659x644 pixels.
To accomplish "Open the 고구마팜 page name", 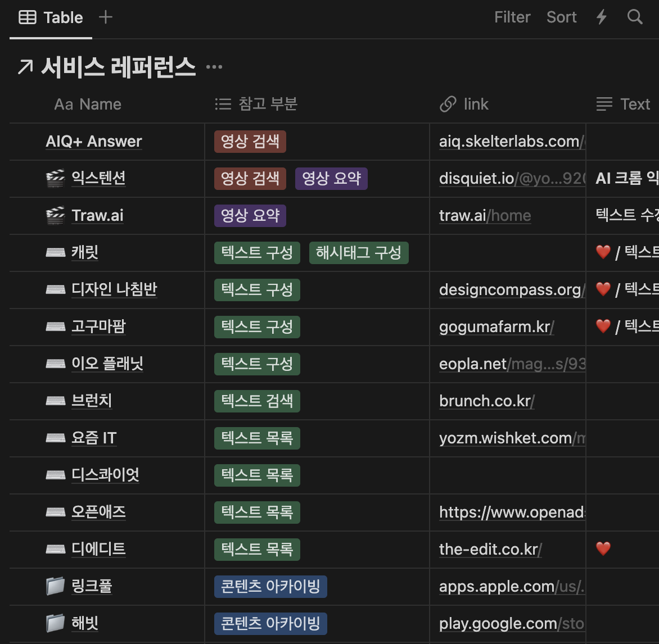I will [98, 326].
